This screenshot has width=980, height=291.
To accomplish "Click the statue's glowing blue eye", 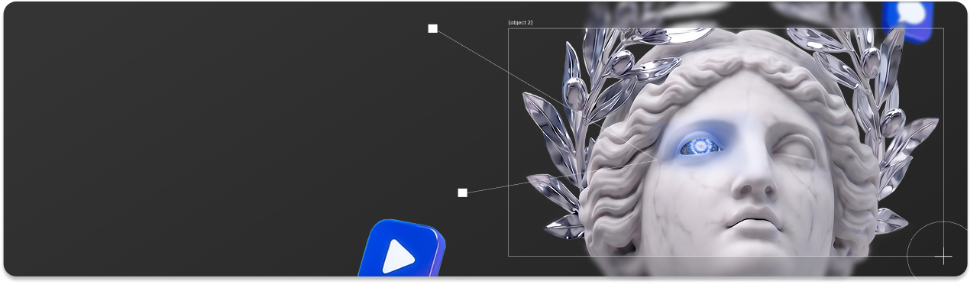I will (x=698, y=145).
